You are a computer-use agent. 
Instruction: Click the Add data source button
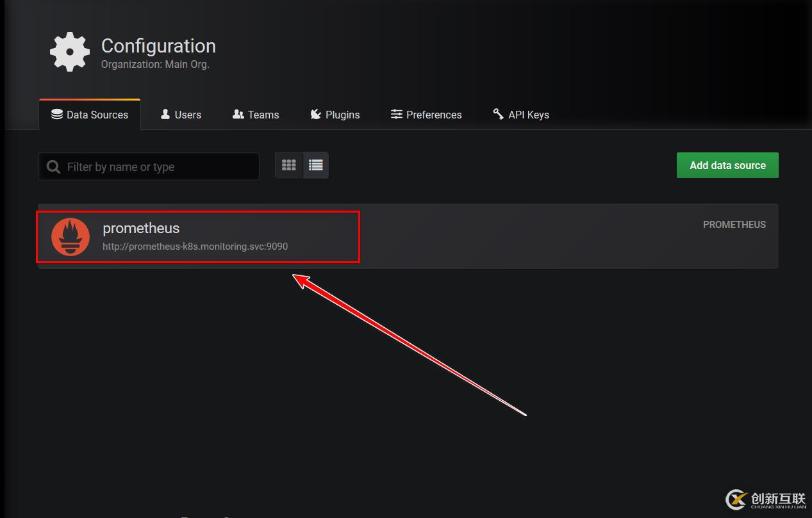tap(727, 165)
